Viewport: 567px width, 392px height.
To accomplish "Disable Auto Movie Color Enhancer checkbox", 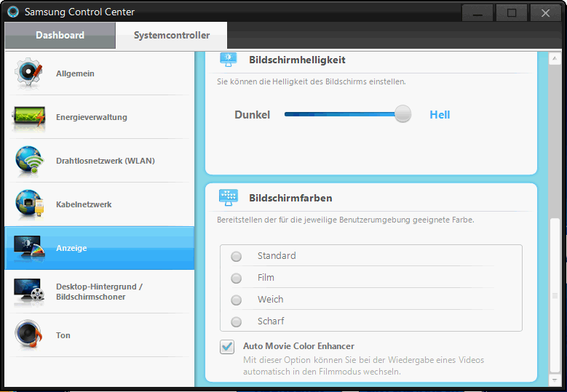I will (227, 346).
